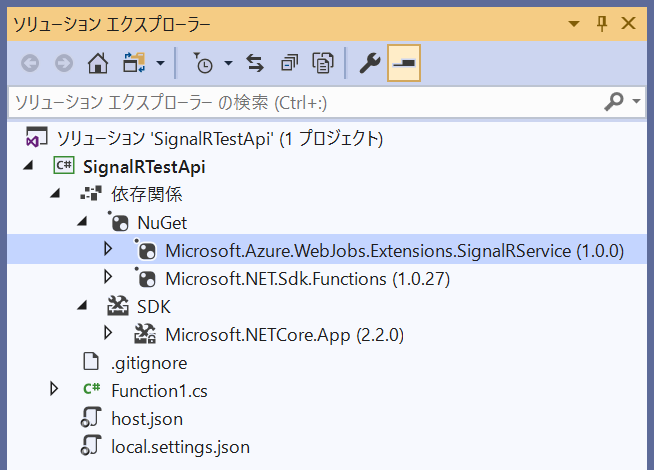Collapse the SignalRTestApi project node
654x470 pixels.
[x=28, y=166]
